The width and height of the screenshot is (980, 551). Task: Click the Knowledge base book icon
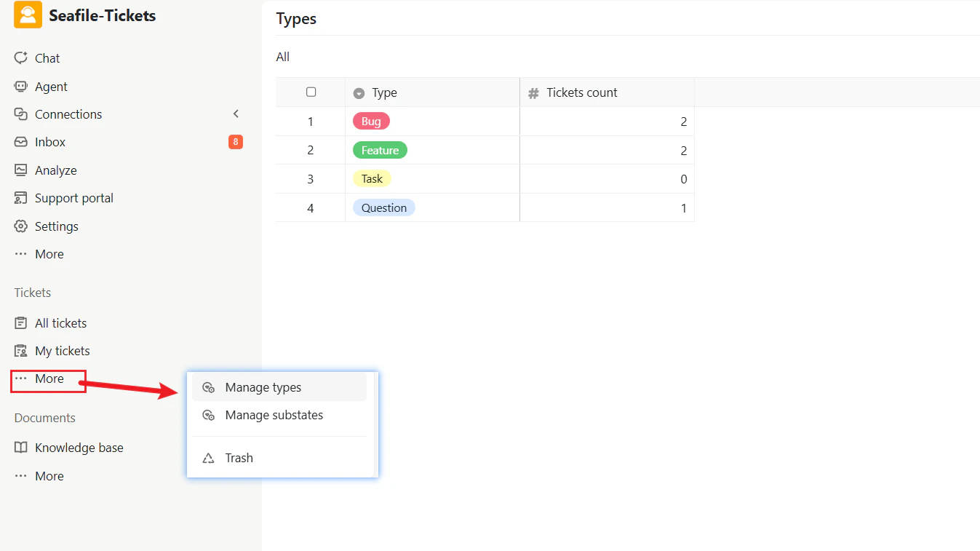point(21,448)
